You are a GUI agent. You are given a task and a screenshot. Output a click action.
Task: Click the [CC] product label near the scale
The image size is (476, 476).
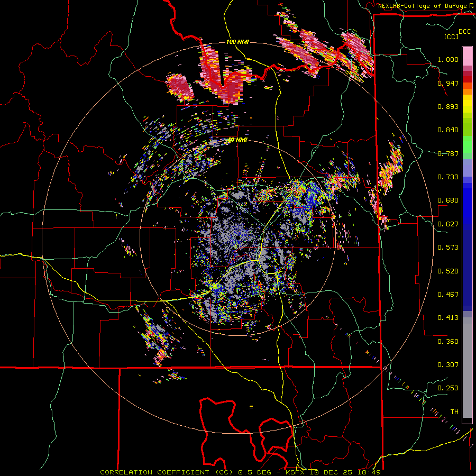(452, 36)
